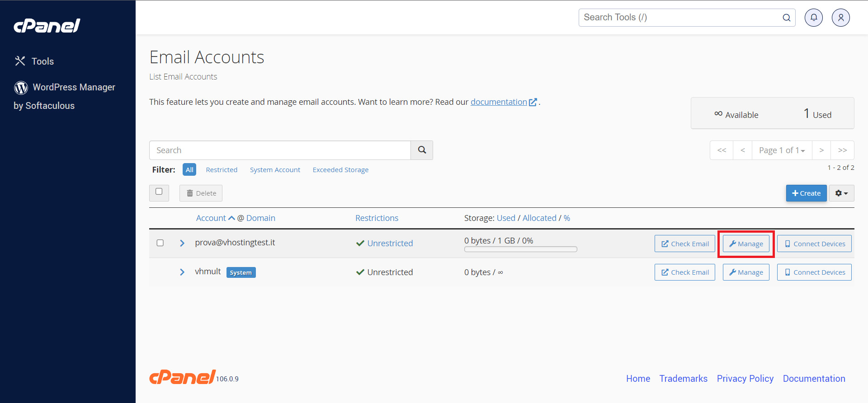
Task: Go to previous page with < button
Action: pyautogui.click(x=743, y=150)
